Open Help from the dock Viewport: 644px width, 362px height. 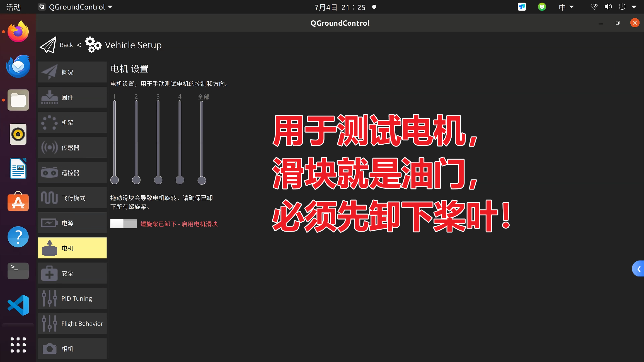18,237
